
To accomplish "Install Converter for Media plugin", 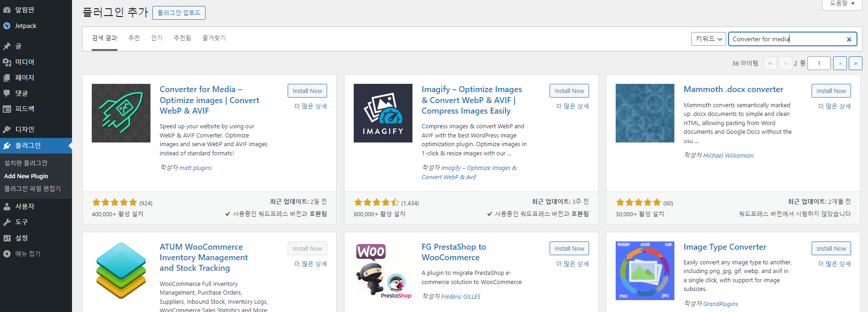I will [x=307, y=91].
